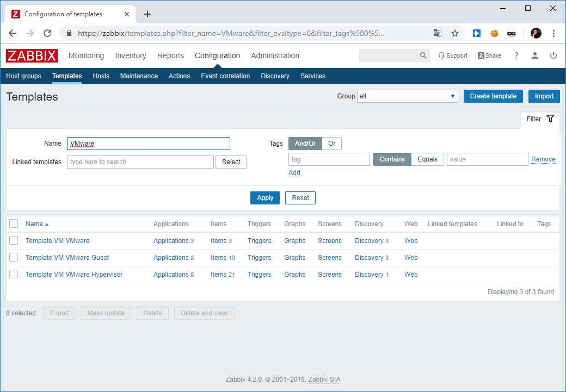Click the search magnifier icon
Screen dimensions: 566x392
click(423, 55)
